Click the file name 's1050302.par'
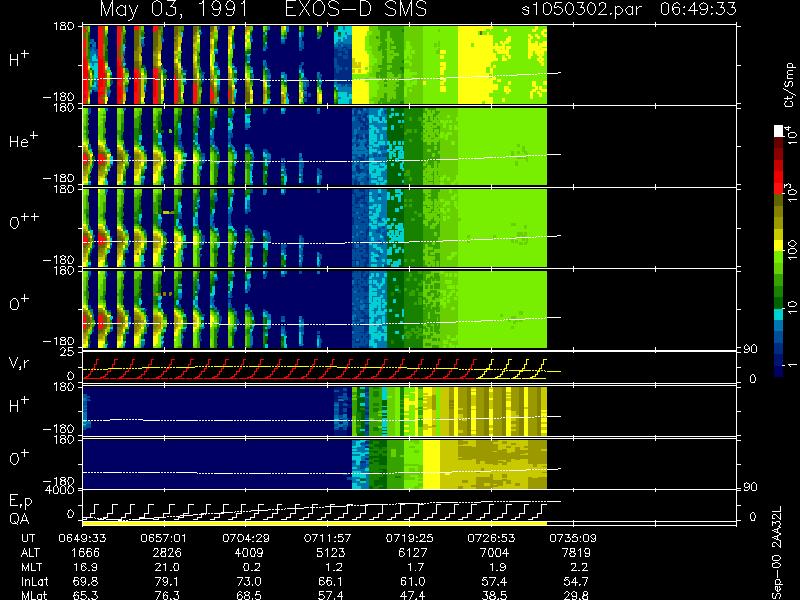 [583, 9]
